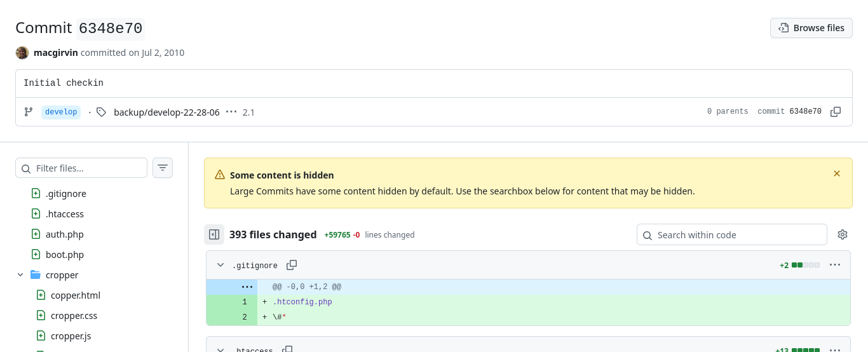Collapse the .gitignore diff section
This screenshot has width=868, height=352.
point(220,265)
